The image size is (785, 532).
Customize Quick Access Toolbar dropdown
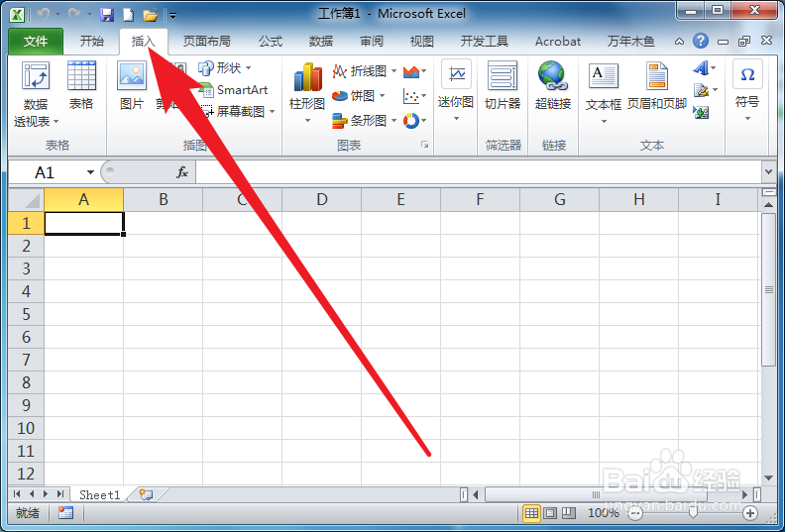[172, 16]
